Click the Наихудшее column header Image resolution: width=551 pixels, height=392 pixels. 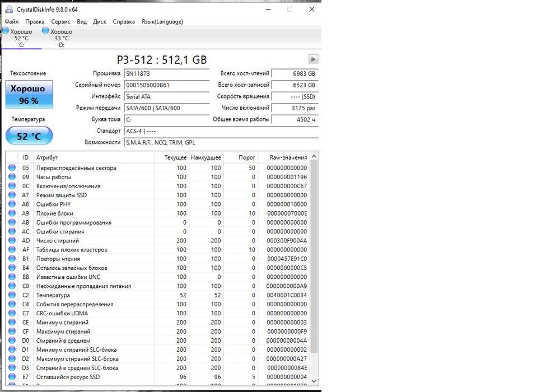coord(206,157)
